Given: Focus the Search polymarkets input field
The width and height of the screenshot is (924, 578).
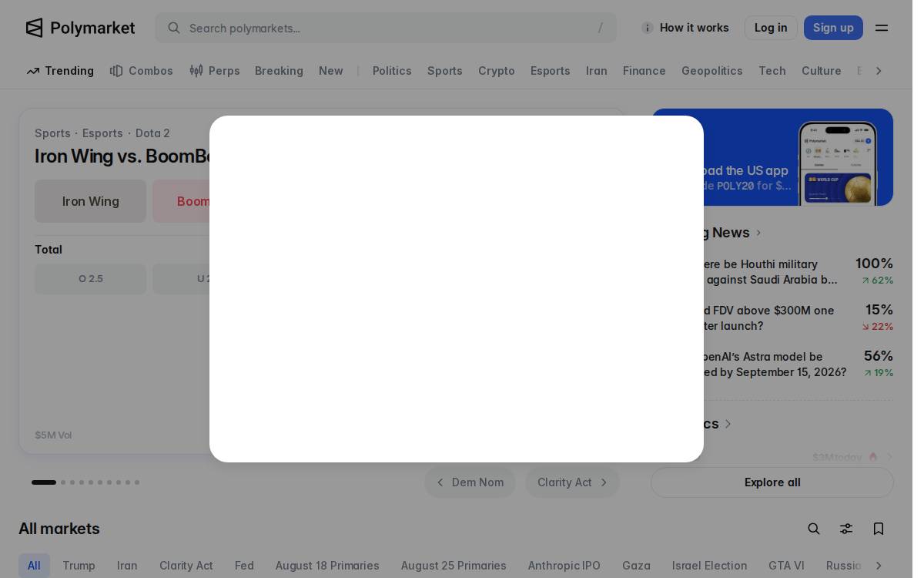Looking at the screenshot, I should click(x=385, y=28).
